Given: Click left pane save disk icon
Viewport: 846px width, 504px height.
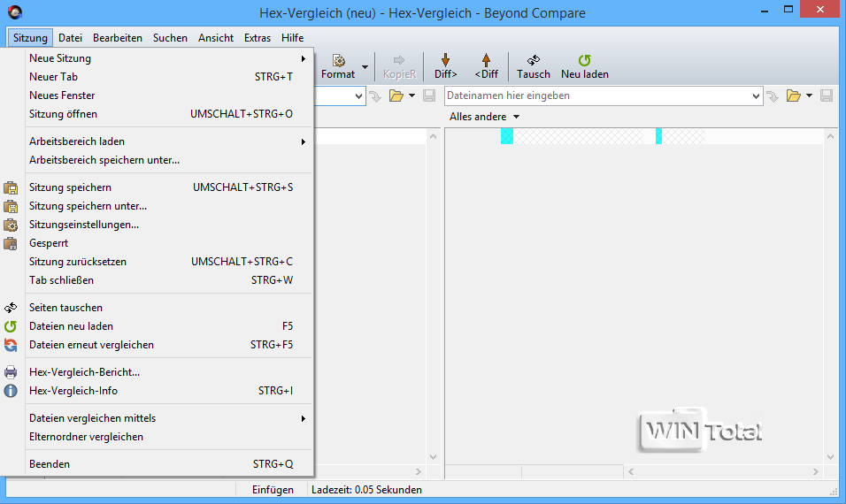Looking at the screenshot, I should click(x=429, y=96).
